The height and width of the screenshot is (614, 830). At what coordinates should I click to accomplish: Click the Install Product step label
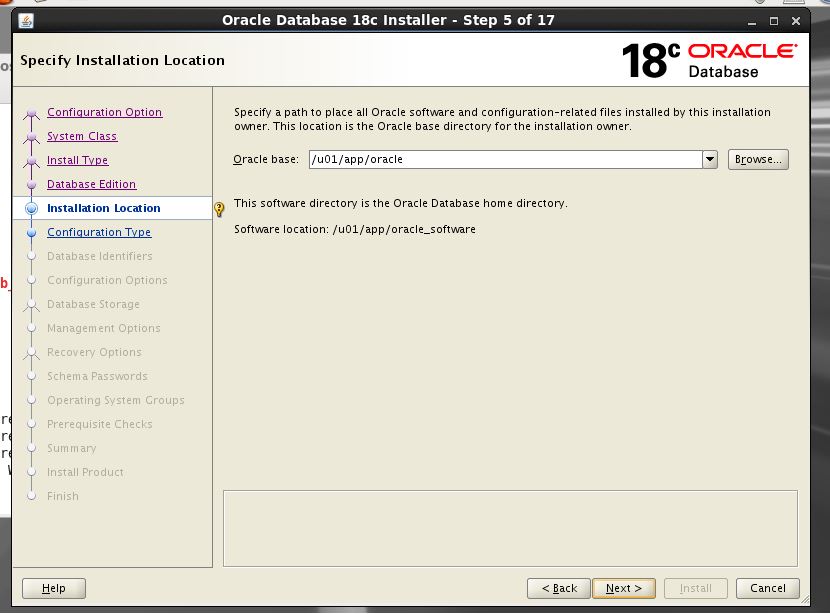(x=85, y=472)
